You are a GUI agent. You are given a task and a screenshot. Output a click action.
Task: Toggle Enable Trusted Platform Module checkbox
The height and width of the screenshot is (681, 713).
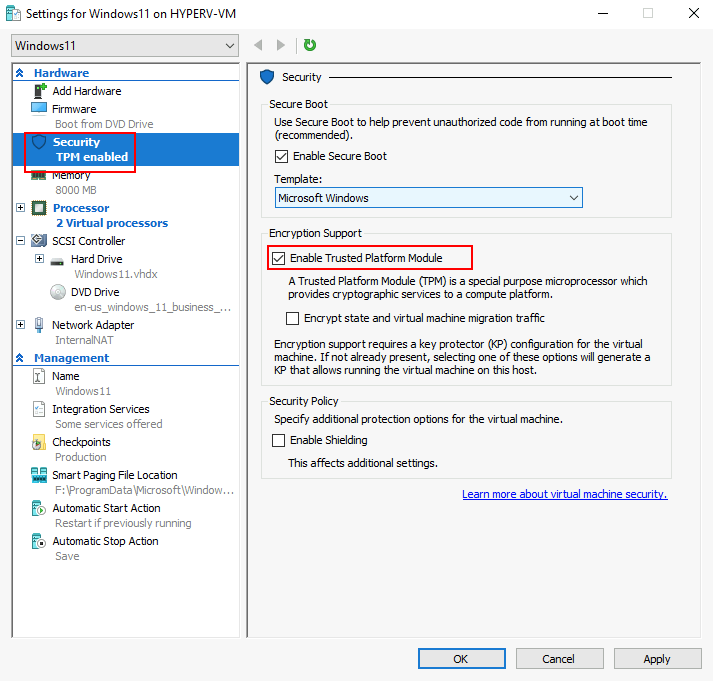[x=278, y=258]
